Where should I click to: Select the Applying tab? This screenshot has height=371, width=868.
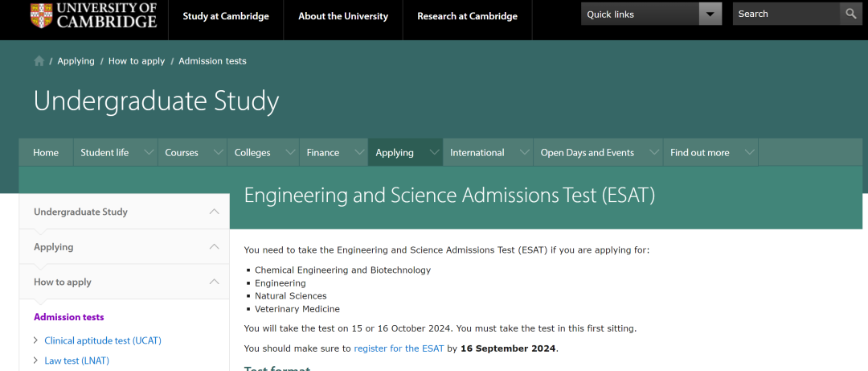click(394, 152)
